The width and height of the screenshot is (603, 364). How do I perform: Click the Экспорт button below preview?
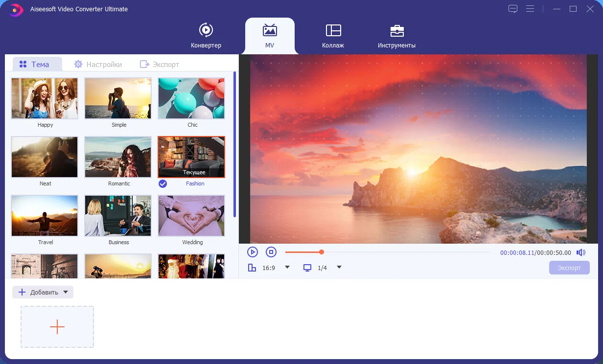pos(569,268)
